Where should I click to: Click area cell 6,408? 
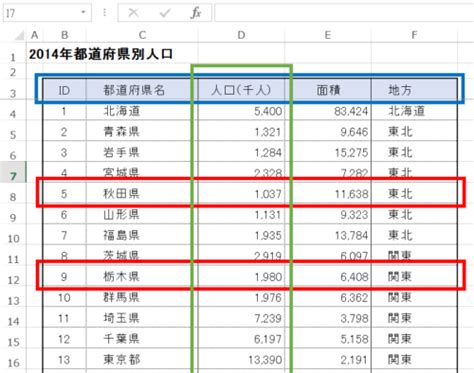click(328, 276)
